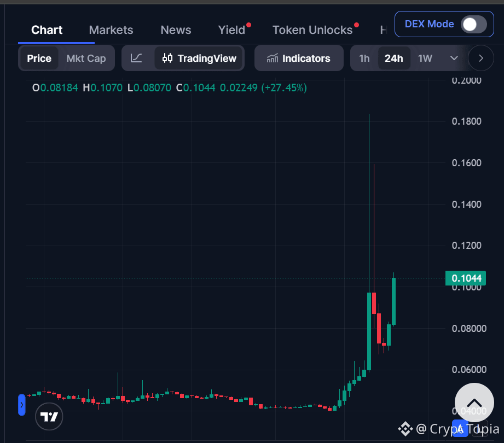Image resolution: width=504 pixels, height=443 pixels.
Task: Select the Price view option
Action: [39, 58]
